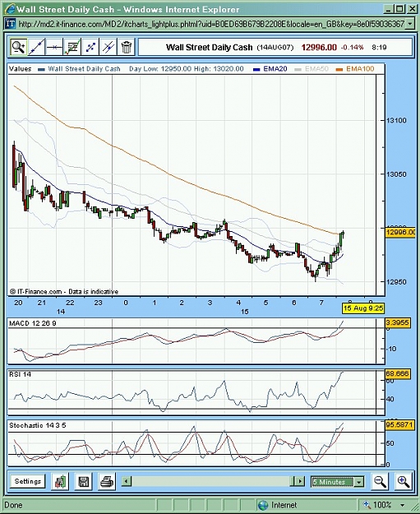Screen dimensions: 420x514
Task: Select the parallel channel lines tool
Action: tap(108, 47)
